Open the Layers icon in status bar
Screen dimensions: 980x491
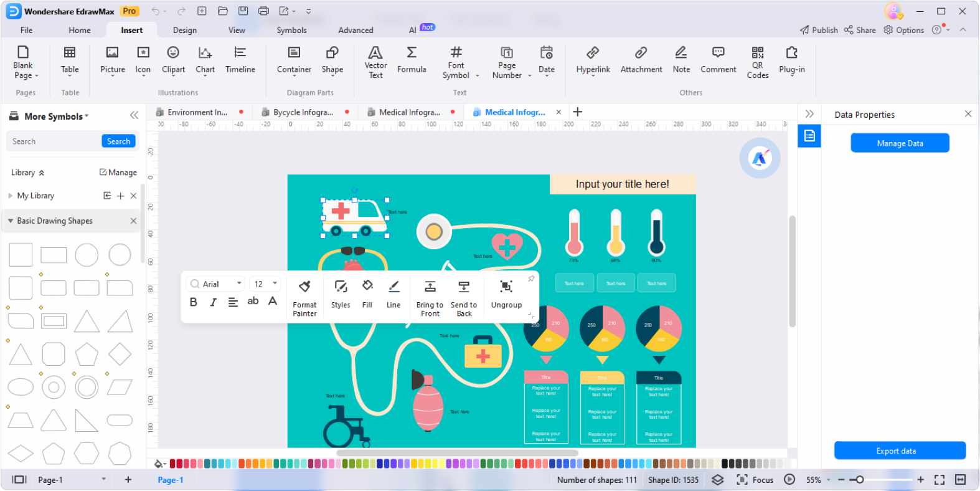point(718,480)
